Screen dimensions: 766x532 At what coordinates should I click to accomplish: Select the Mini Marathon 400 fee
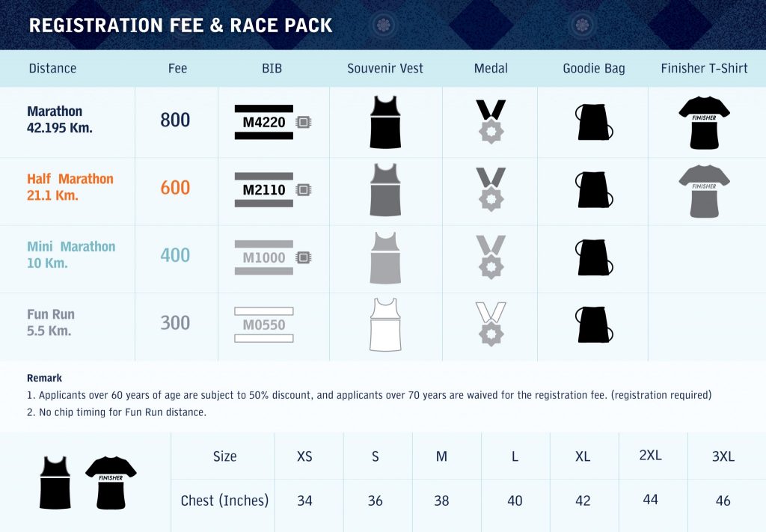click(175, 255)
